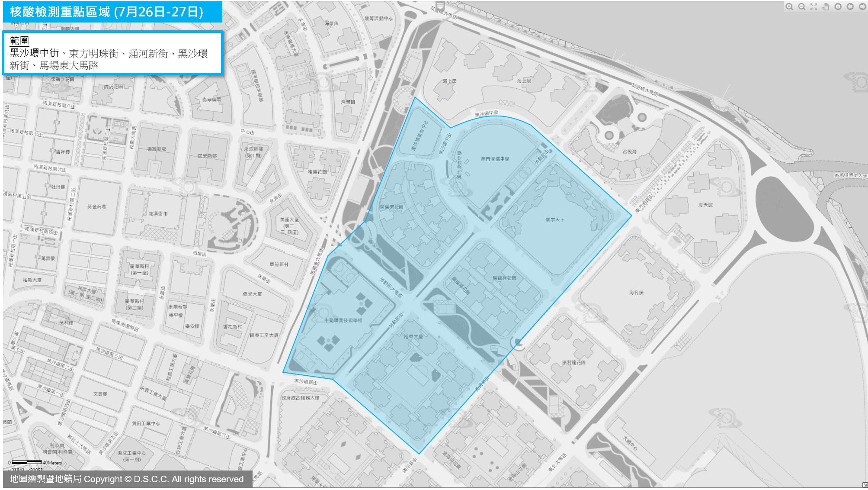
Task: Click the 40 Meters scale bar
Action: tap(27, 462)
